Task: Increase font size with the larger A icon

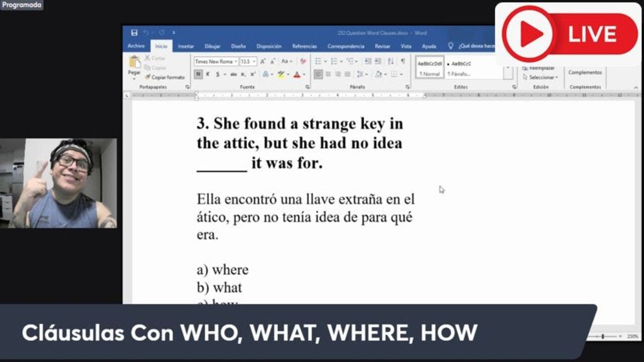Action: pyautogui.click(x=263, y=61)
